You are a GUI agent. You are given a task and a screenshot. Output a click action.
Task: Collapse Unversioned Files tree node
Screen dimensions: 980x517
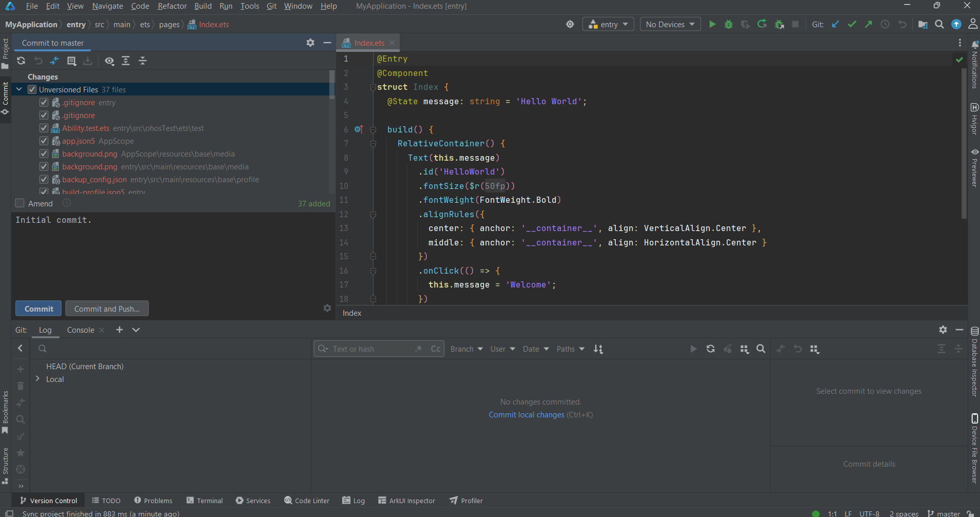point(19,89)
